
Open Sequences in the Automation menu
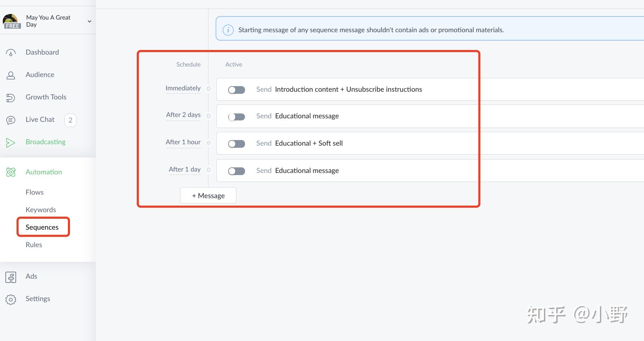point(42,227)
